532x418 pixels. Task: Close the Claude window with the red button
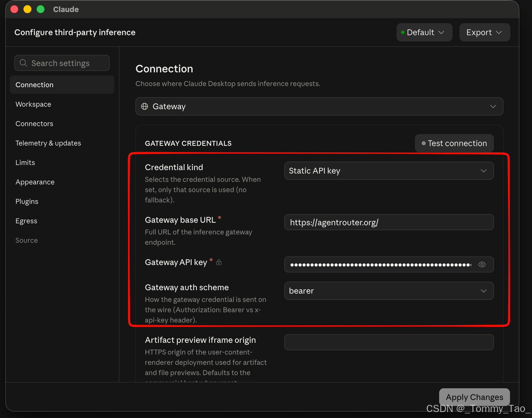14,9
